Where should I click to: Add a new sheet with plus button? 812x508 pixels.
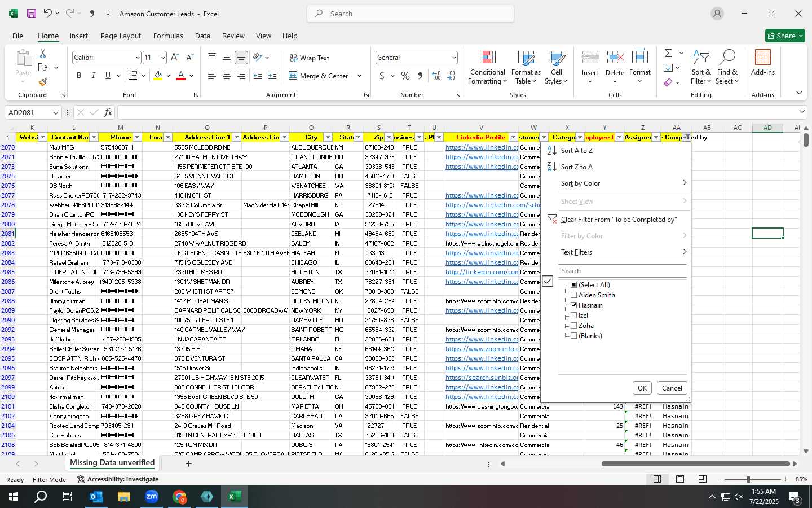(x=188, y=463)
